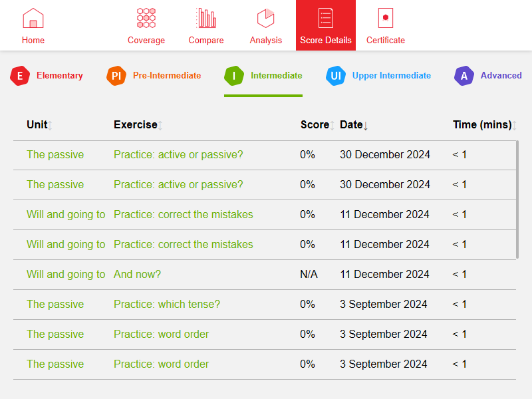Open the Coverage hexagon icon
Image resolution: width=532 pixels, height=399 pixels.
(x=146, y=18)
